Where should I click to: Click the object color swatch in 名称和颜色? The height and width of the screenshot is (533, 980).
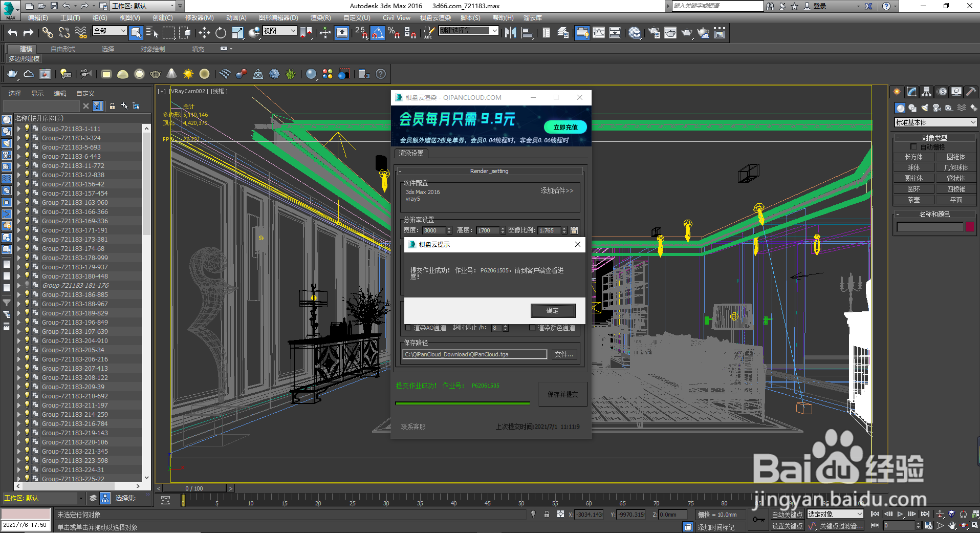970,227
